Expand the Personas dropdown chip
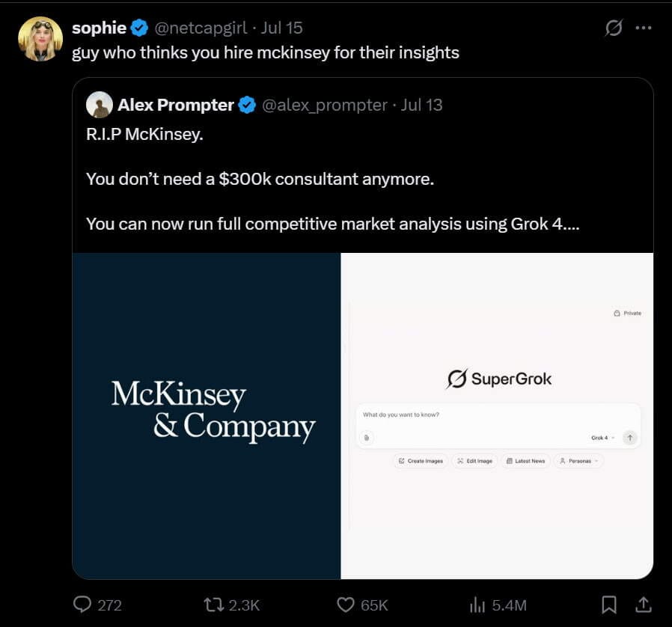672x627 pixels. pos(579,461)
